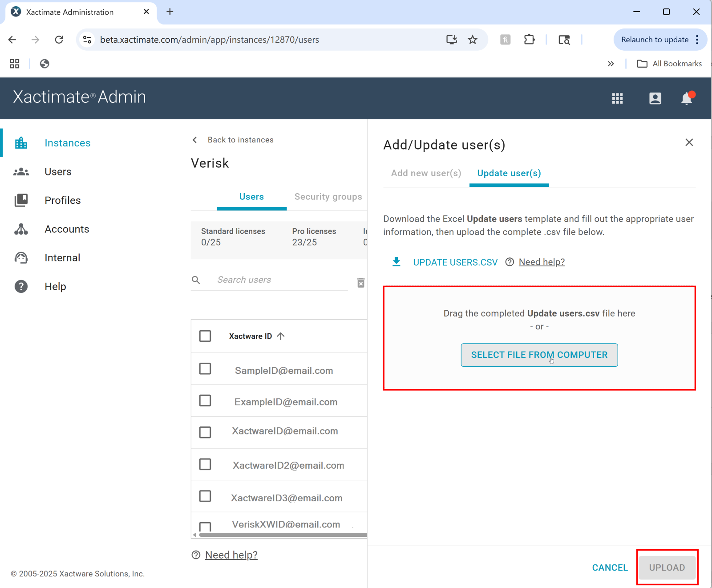Viewport: 712px width, 588px height.
Task: Reload the page in browser
Action: pyautogui.click(x=59, y=40)
